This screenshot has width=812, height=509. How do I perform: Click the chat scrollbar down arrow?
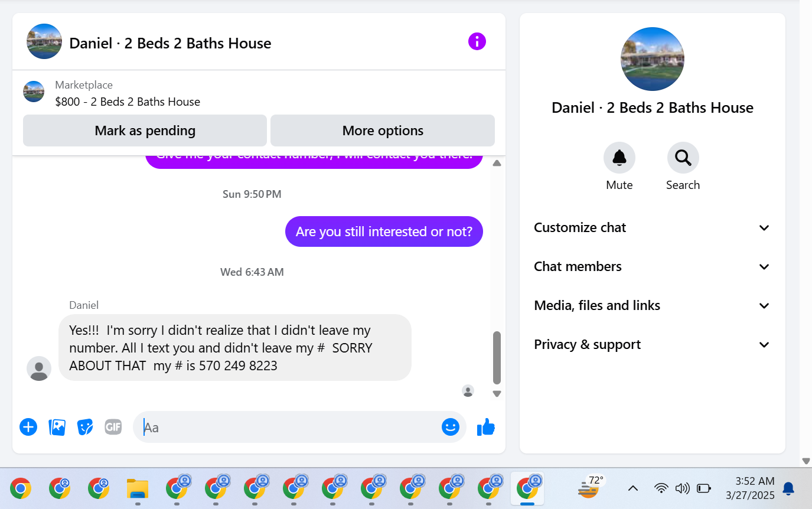497,393
